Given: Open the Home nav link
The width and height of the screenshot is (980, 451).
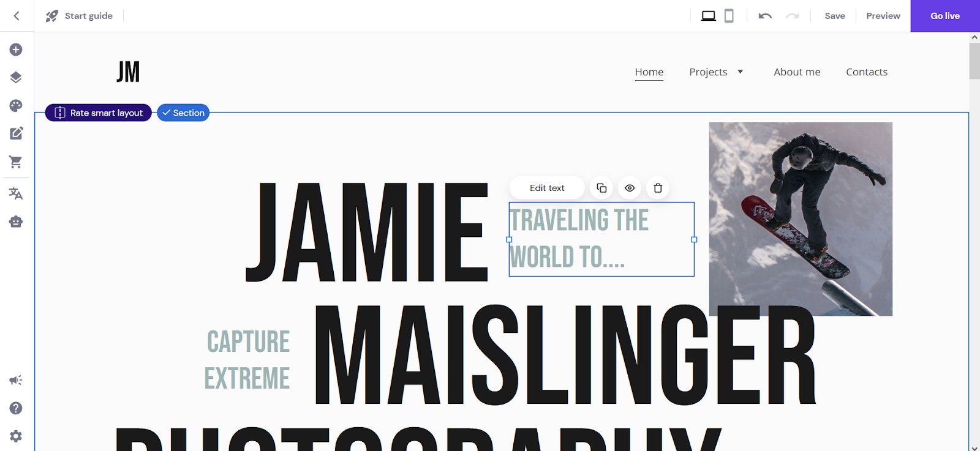Looking at the screenshot, I should coord(649,72).
